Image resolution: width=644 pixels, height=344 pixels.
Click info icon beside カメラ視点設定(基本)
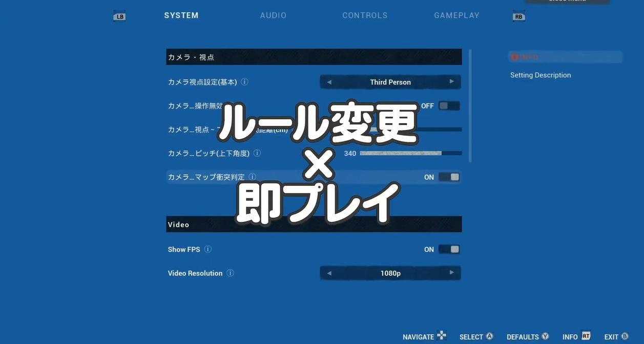click(244, 82)
